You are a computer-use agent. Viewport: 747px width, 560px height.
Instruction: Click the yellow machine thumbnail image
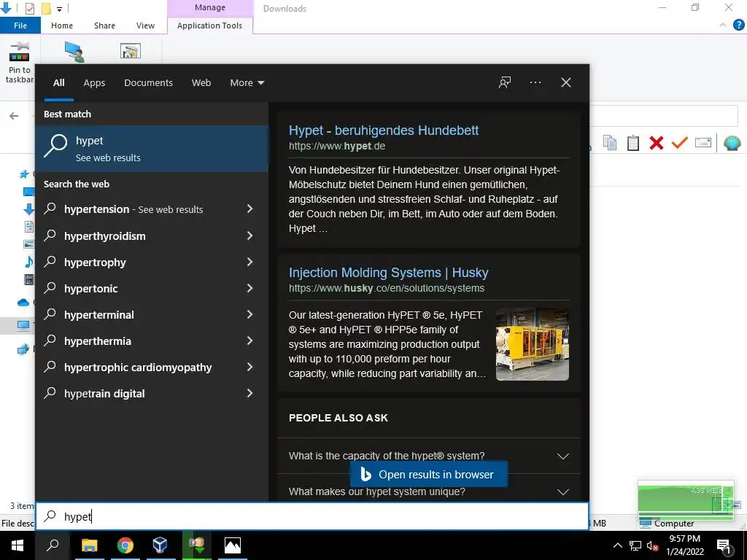coord(532,344)
